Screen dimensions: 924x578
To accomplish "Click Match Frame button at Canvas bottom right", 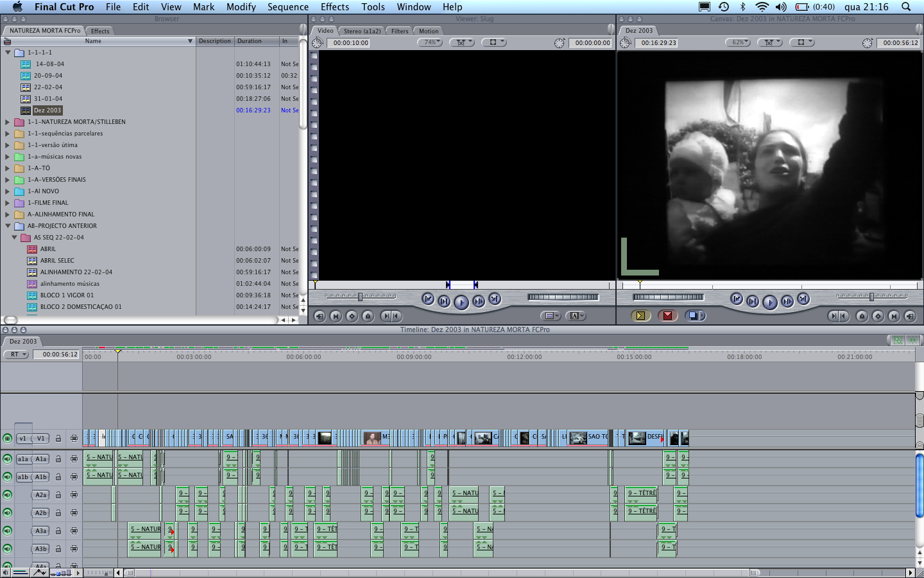I will tap(910, 316).
